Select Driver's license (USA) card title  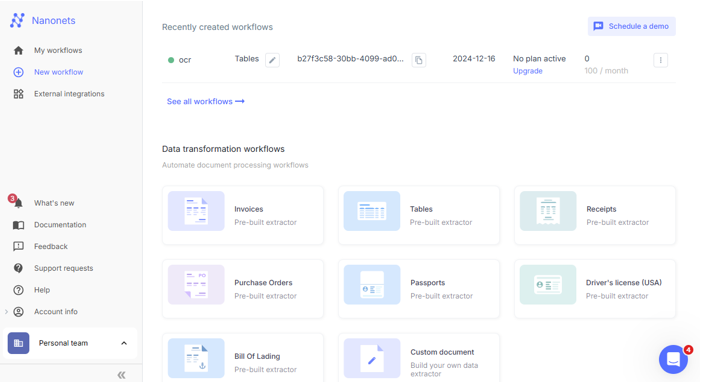coord(624,283)
